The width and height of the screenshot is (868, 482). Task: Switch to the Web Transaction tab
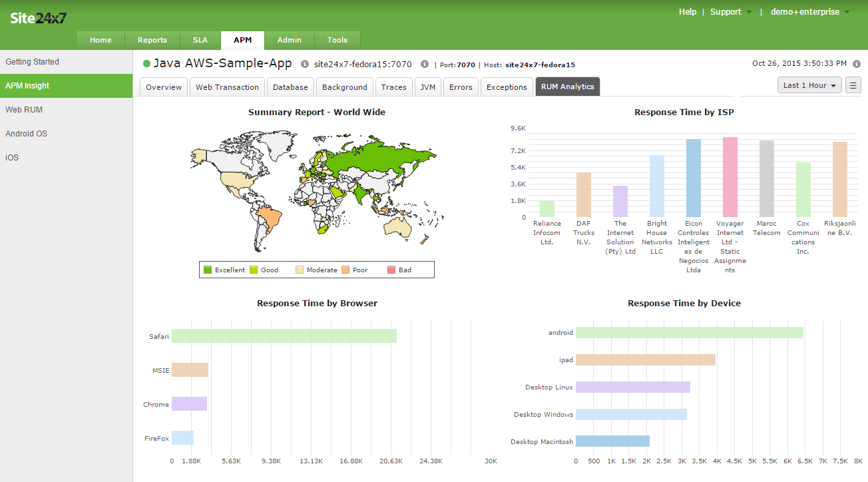(x=227, y=87)
